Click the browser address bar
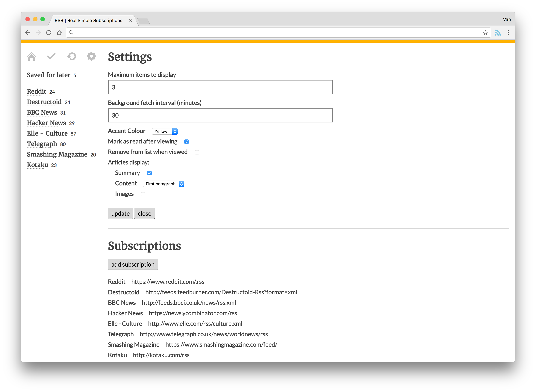The image size is (536, 392). (278, 33)
